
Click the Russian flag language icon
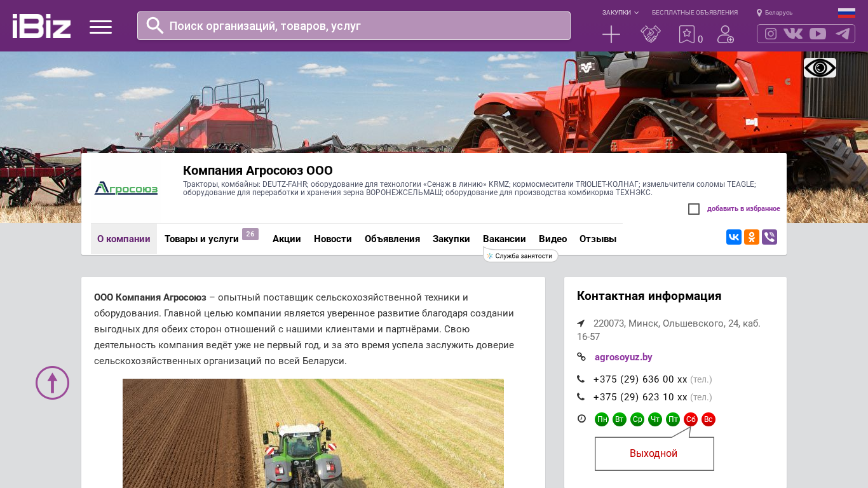[846, 13]
